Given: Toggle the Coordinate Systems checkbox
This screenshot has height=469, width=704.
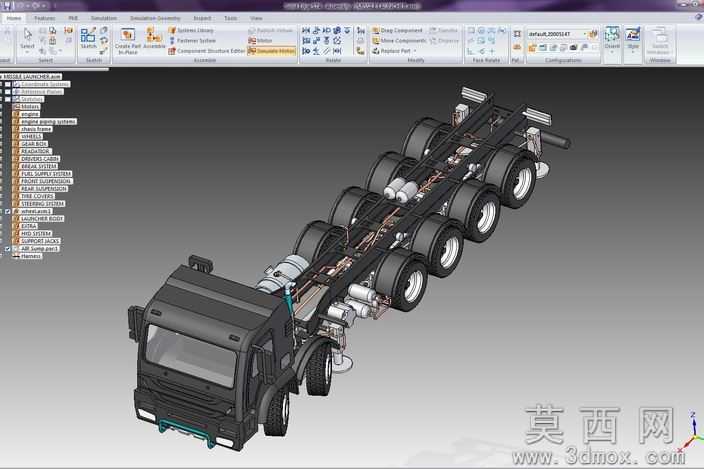Looking at the screenshot, I should click(x=8, y=84).
